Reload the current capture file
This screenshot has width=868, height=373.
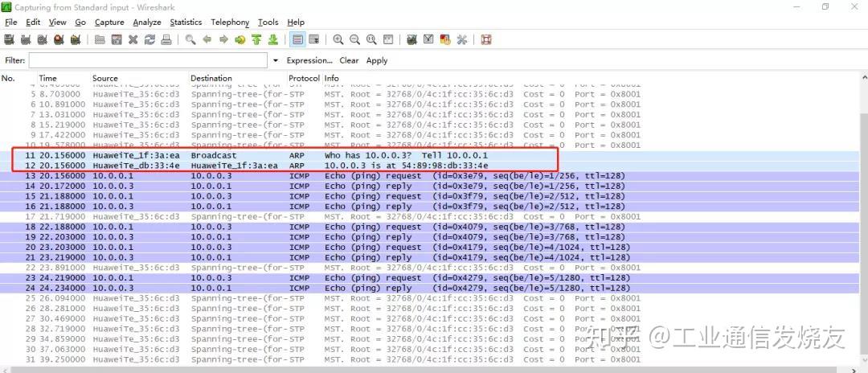(149, 40)
